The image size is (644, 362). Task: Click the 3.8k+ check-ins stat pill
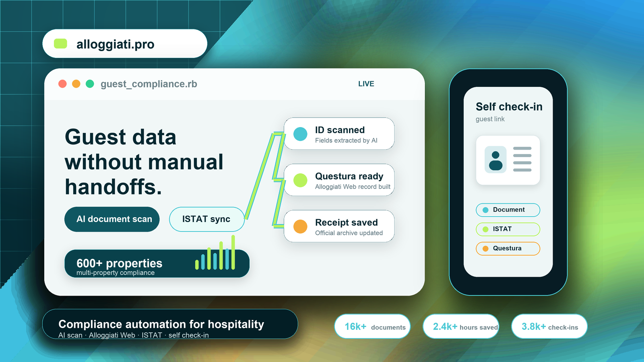coord(549,326)
